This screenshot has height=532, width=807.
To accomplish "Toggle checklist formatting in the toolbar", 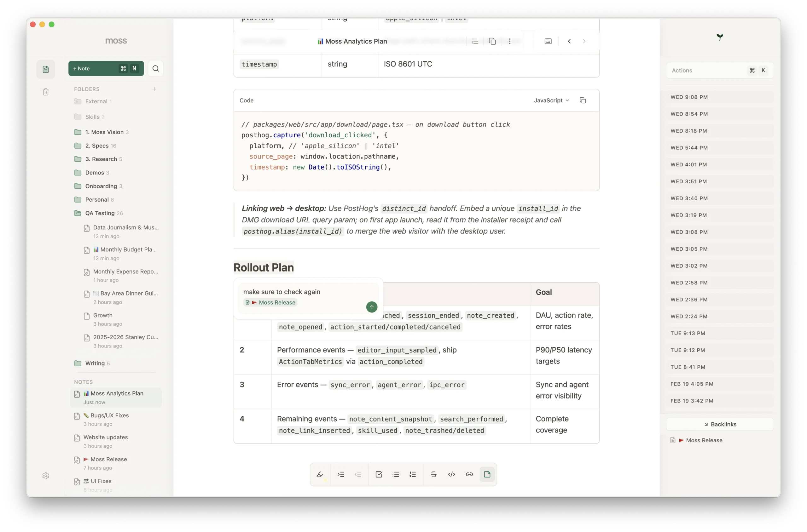I will (x=379, y=474).
